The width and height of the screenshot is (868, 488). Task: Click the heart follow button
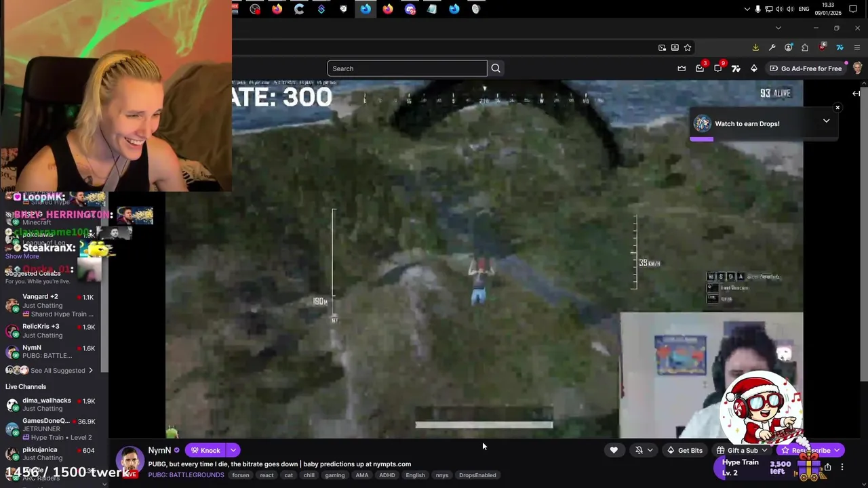click(614, 450)
